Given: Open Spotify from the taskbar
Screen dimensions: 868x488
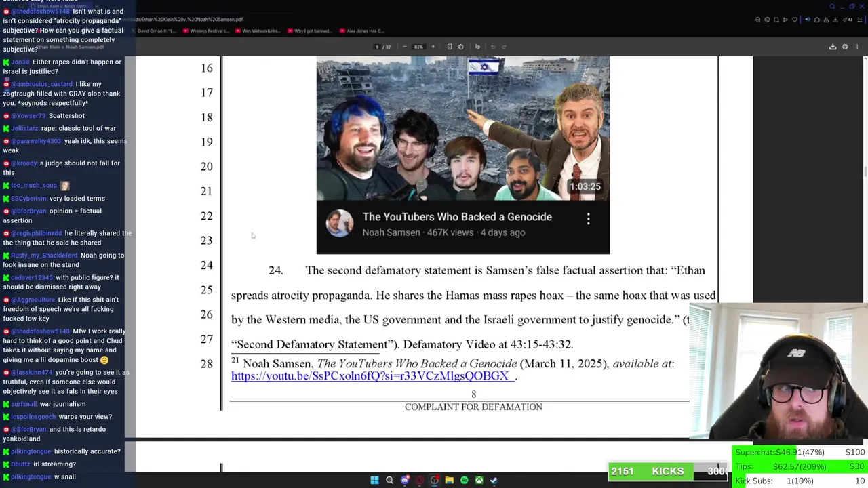Looking at the screenshot, I should pos(464,481).
